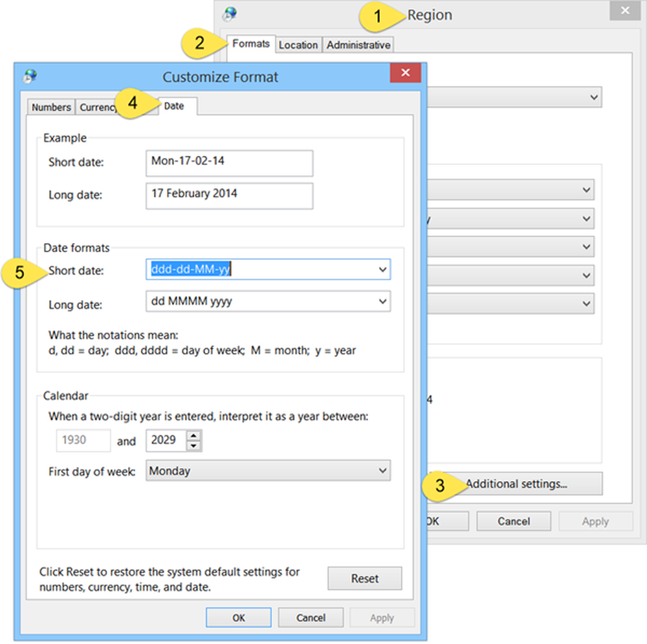The image size is (647, 644).
Task: Click the Short date example text box
Action: [x=229, y=164]
